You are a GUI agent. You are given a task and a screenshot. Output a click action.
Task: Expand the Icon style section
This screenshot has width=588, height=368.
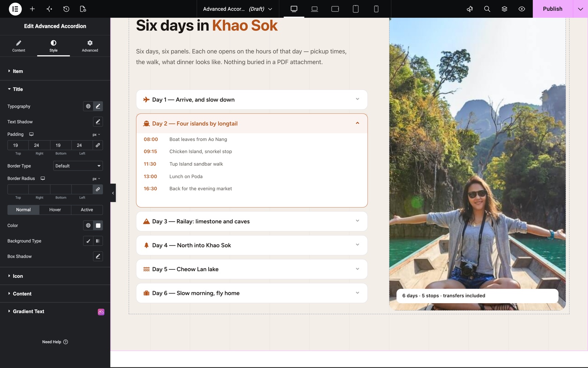tap(55, 276)
